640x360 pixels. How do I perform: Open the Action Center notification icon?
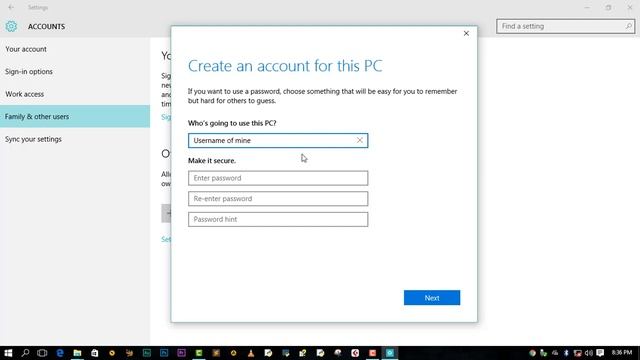[x=600, y=353]
